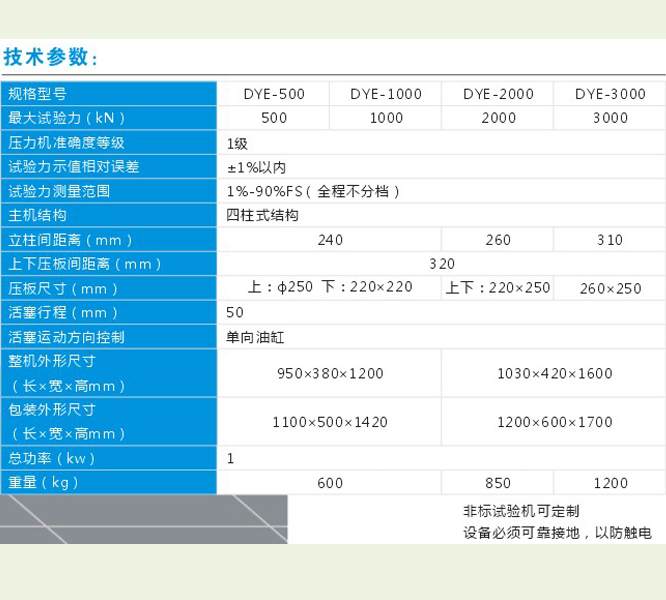Click the DYE-2000 model cell
Viewport: 666px width, 600px height.
pyautogui.click(x=498, y=94)
